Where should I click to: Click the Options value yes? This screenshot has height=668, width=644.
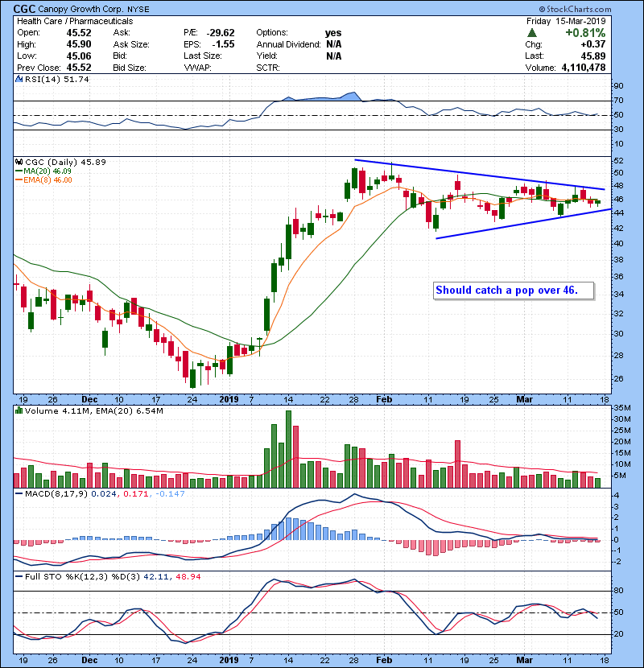333,33
